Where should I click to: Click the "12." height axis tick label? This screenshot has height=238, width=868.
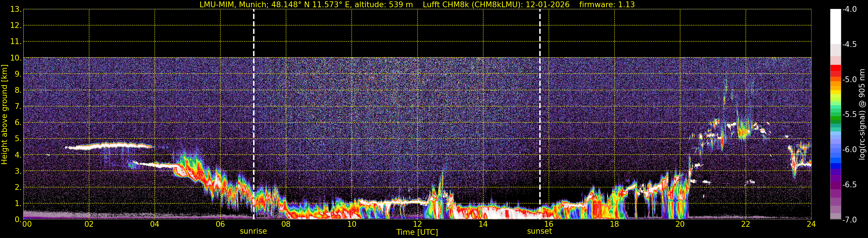click(x=16, y=26)
